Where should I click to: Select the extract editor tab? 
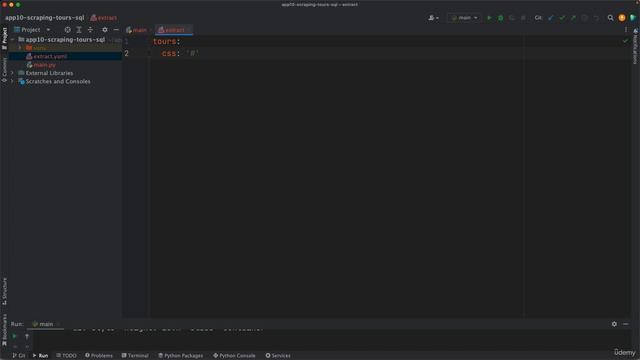click(x=173, y=30)
